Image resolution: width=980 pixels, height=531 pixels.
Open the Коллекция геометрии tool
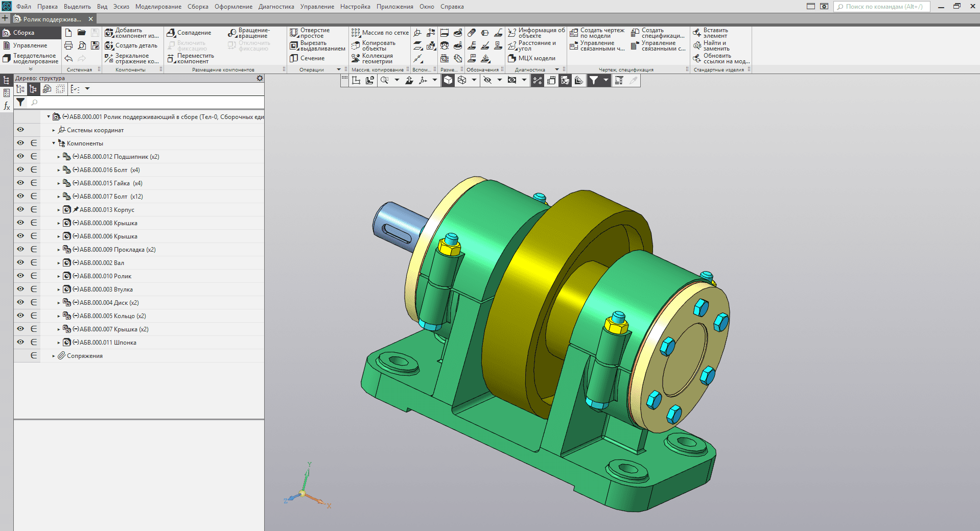click(372, 59)
